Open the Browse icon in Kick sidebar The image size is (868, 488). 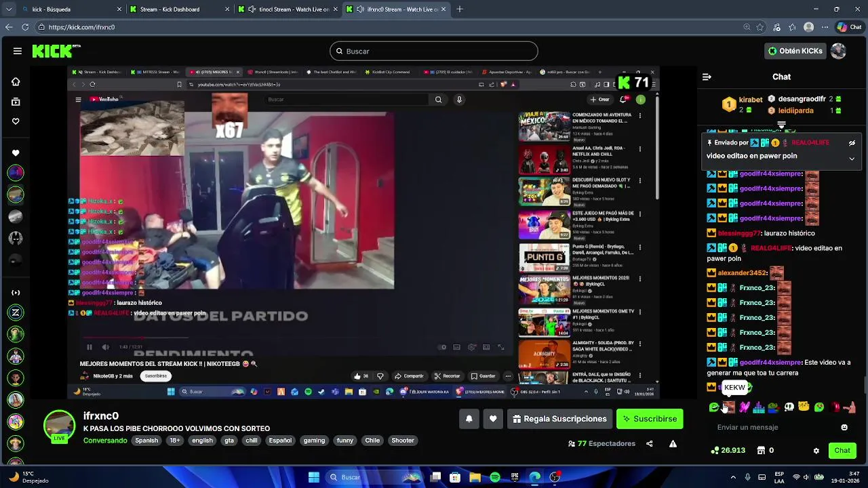16,102
